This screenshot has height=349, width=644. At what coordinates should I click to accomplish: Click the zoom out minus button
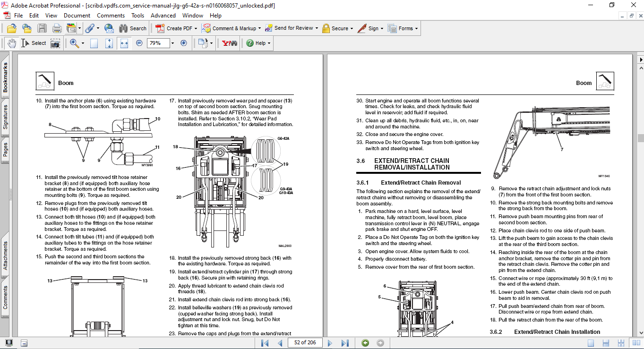coord(139,43)
